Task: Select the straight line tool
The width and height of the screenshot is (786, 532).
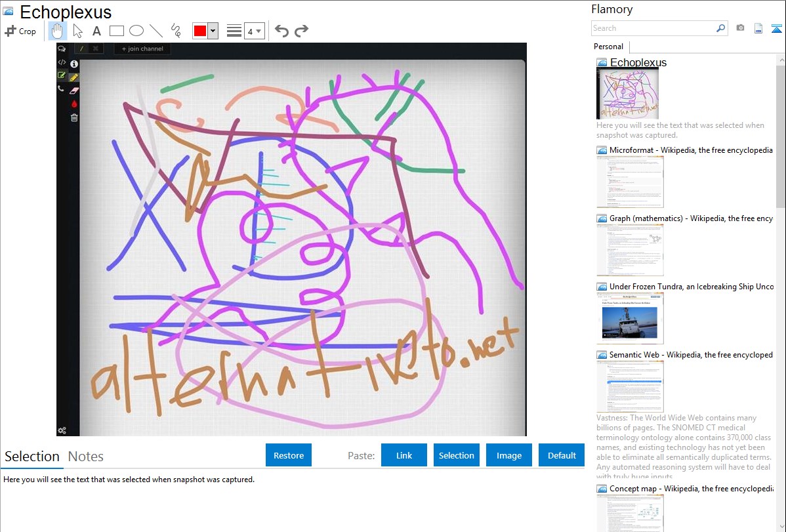Action: click(x=156, y=31)
